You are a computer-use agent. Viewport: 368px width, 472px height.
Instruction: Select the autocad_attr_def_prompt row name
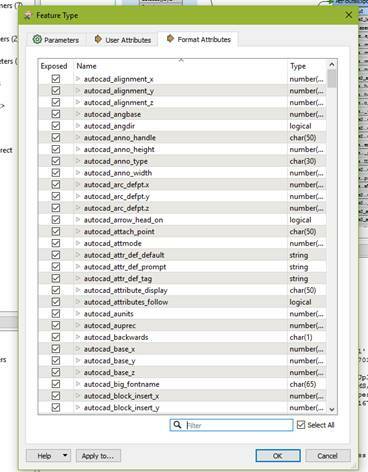click(x=125, y=267)
